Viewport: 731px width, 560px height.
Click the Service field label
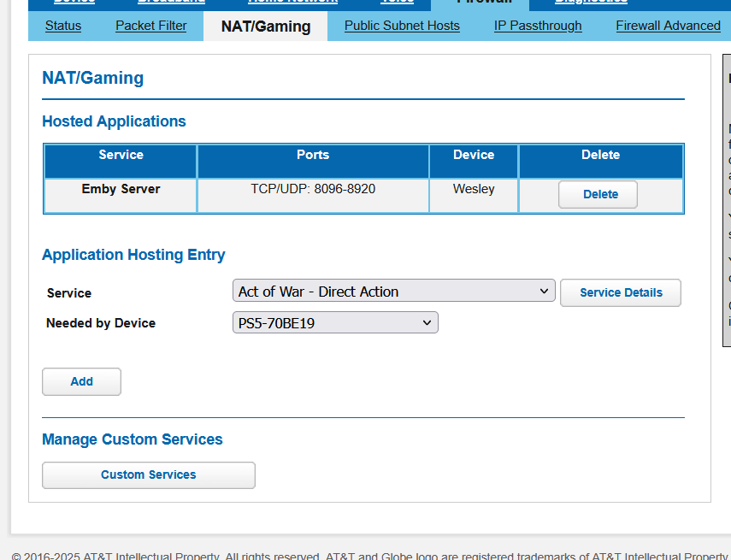pyautogui.click(x=69, y=293)
